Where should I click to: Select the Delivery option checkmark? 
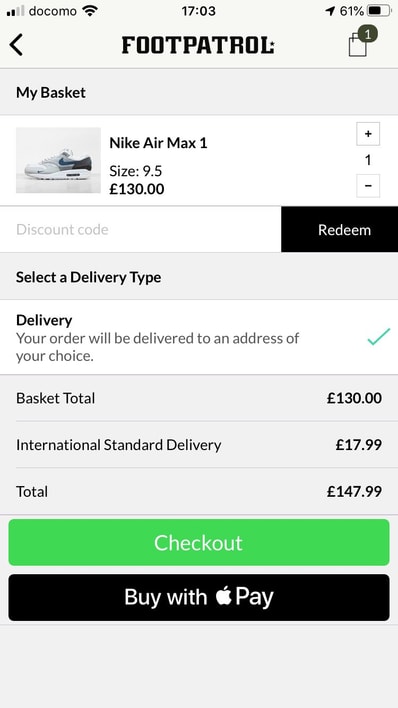tap(378, 337)
